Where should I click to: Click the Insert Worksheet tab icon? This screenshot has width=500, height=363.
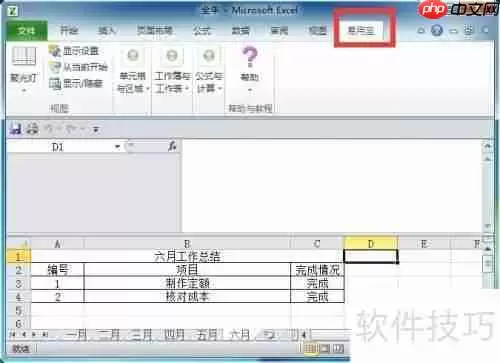[x=269, y=335]
